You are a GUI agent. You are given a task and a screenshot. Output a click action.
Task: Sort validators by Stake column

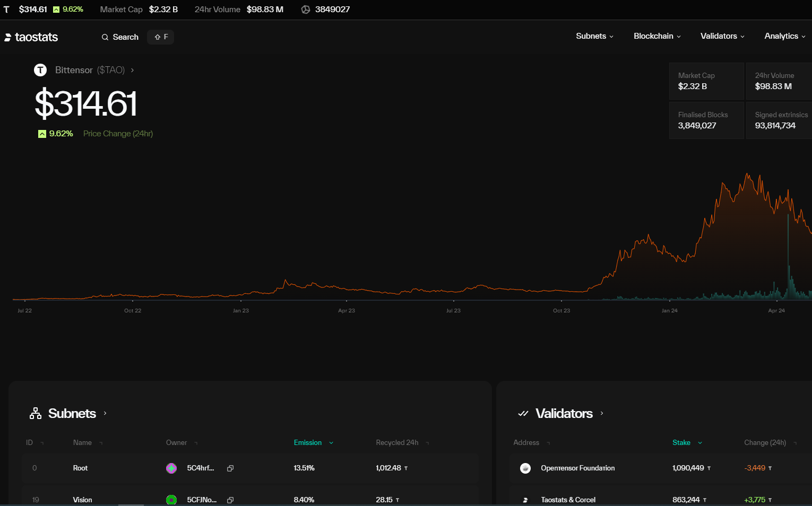(681, 443)
